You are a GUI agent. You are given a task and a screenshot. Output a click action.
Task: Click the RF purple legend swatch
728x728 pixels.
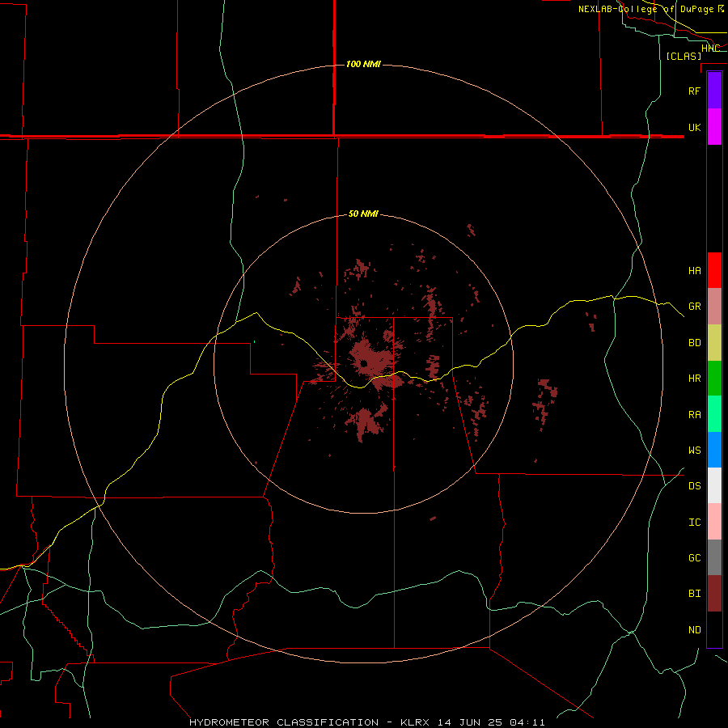pyautogui.click(x=714, y=91)
